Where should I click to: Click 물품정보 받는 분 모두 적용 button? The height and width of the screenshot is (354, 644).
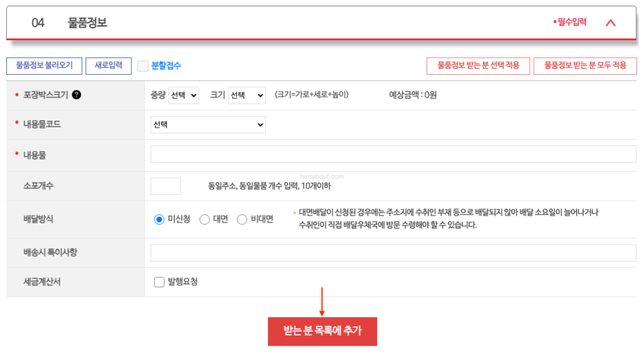585,66
